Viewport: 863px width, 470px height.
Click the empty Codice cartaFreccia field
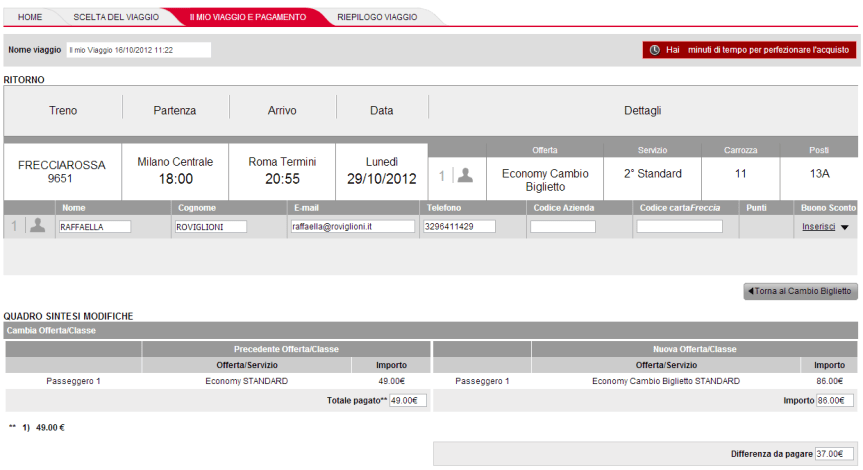pos(679,227)
